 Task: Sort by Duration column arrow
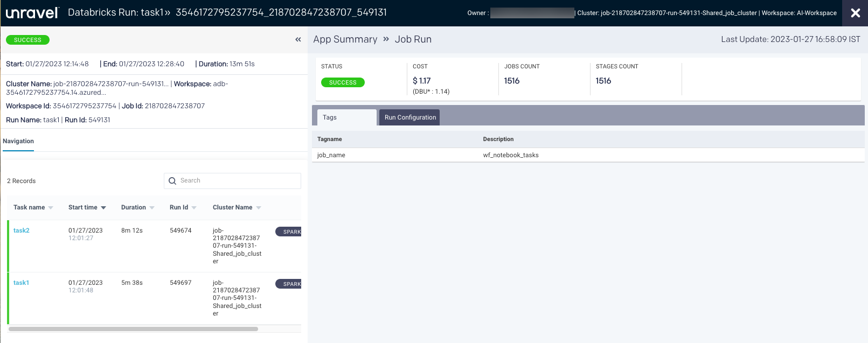tap(152, 208)
